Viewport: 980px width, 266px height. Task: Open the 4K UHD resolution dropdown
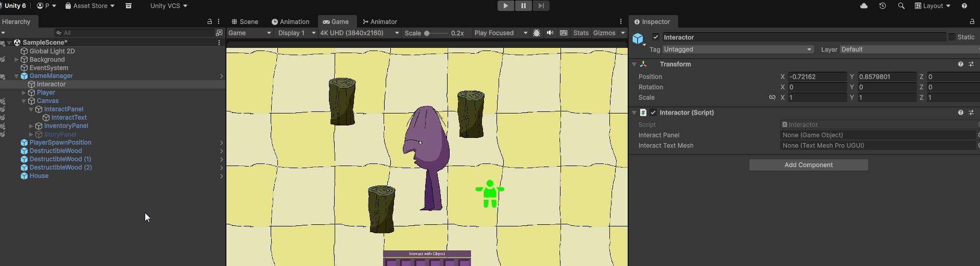(x=360, y=33)
